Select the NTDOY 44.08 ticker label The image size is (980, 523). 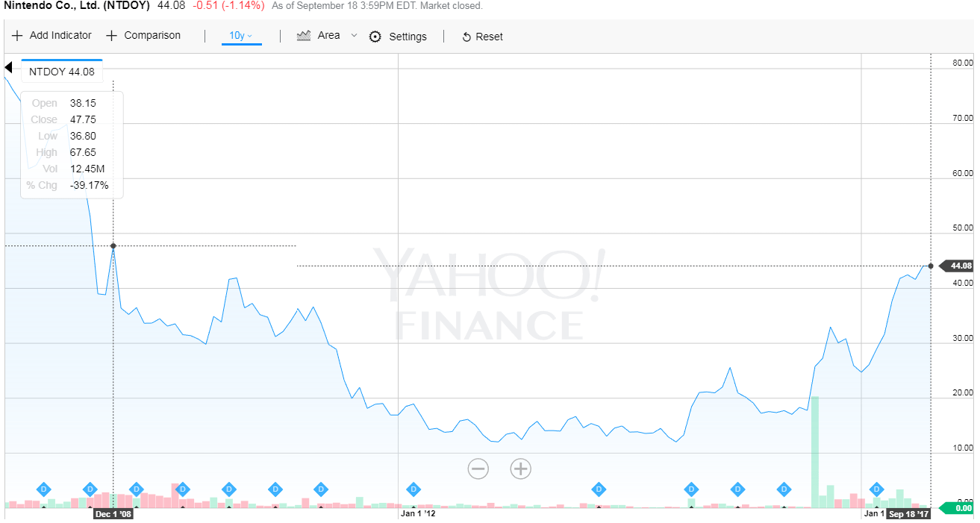(61, 71)
